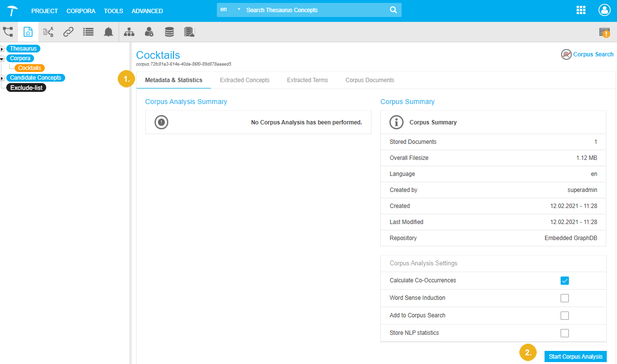Expand the Thesaurus tree node
This screenshot has height=364, width=617.
tap(2, 49)
